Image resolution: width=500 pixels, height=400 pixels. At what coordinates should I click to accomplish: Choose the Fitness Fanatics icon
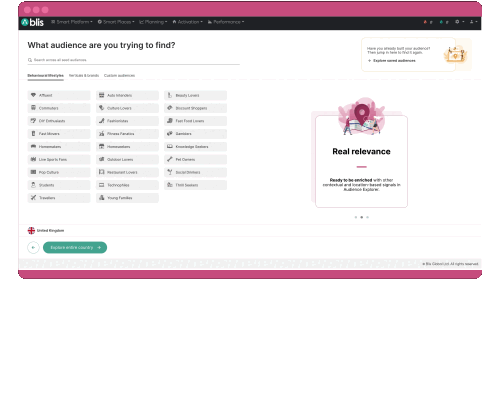pos(102,134)
